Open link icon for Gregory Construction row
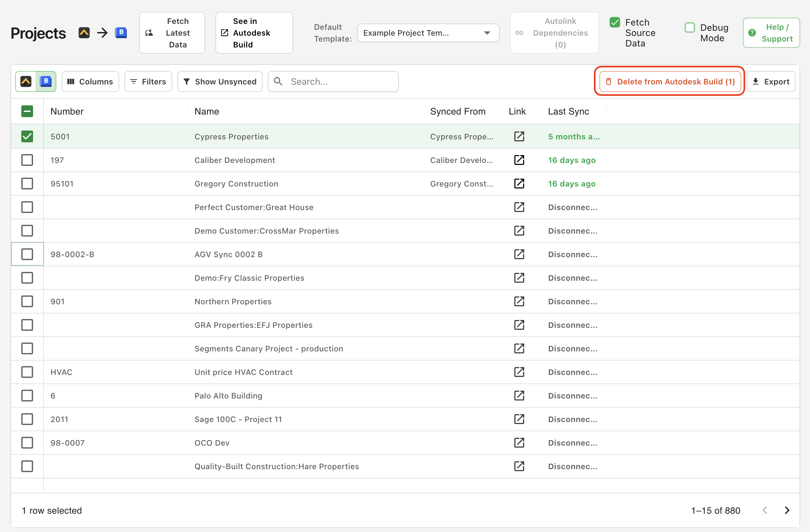The height and width of the screenshot is (532, 810). pos(519,183)
